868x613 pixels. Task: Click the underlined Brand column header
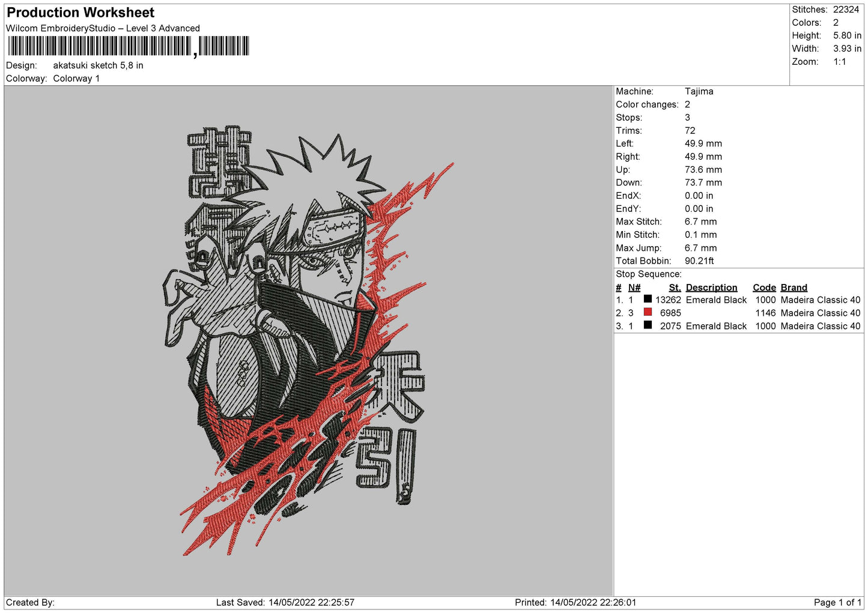tap(794, 288)
